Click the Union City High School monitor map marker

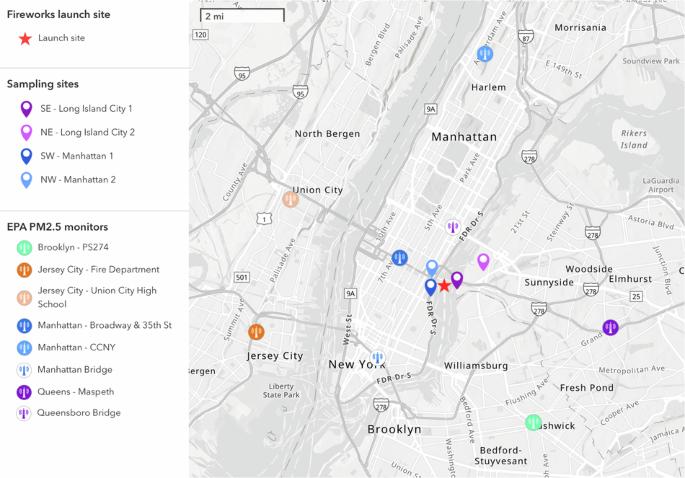[291, 199]
